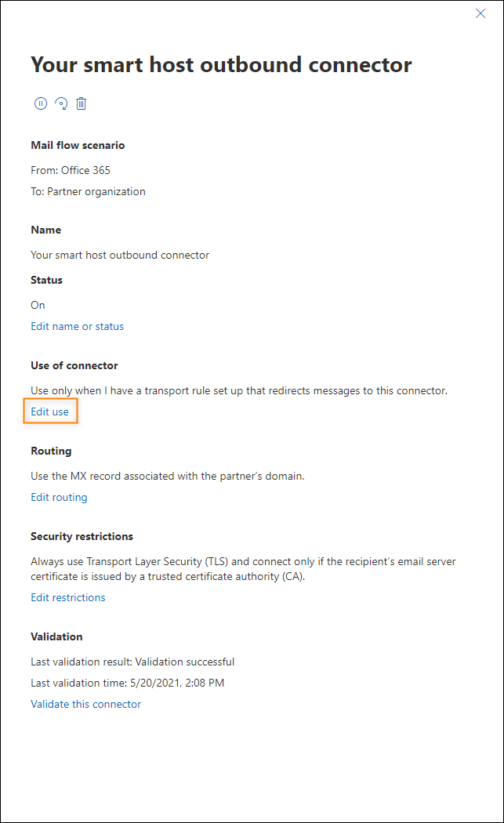Image resolution: width=504 pixels, height=823 pixels.
Task: Select the Validate this connector link
Action: point(85,704)
